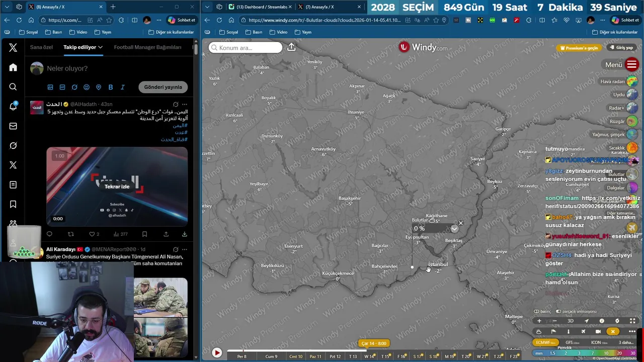Show 3 daha more models

pos(626,342)
